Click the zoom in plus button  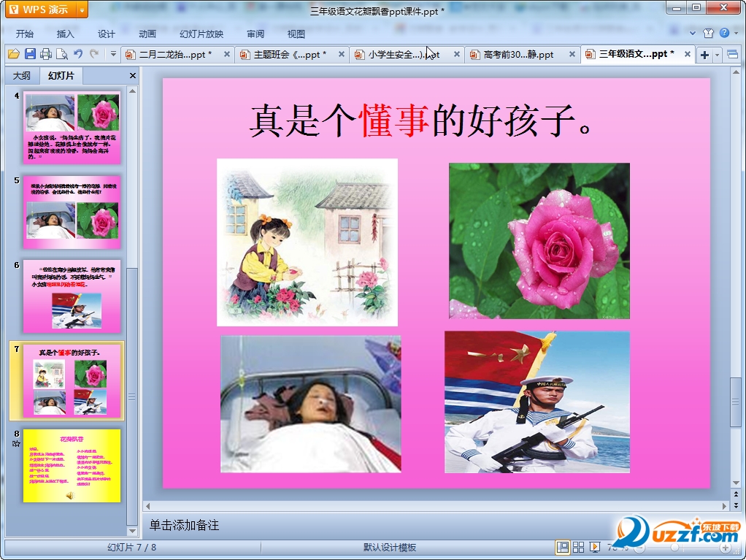[725, 548]
